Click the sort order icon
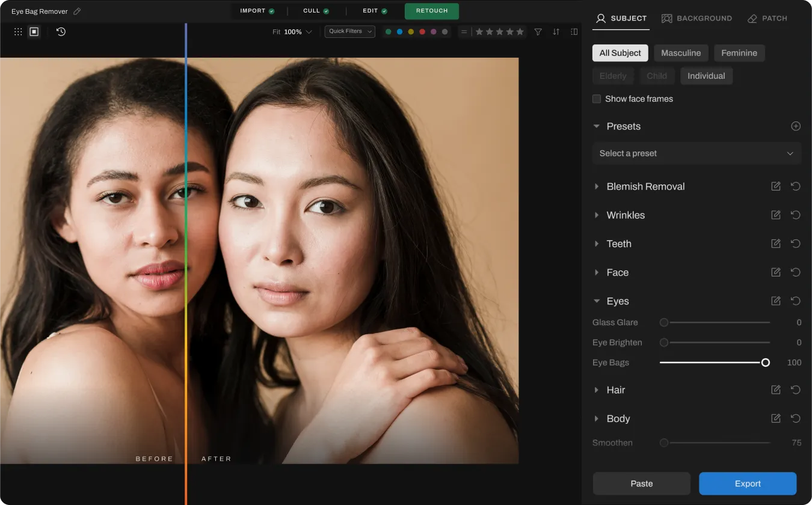Image resolution: width=812 pixels, height=505 pixels. pyautogui.click(x=556, y=32)
